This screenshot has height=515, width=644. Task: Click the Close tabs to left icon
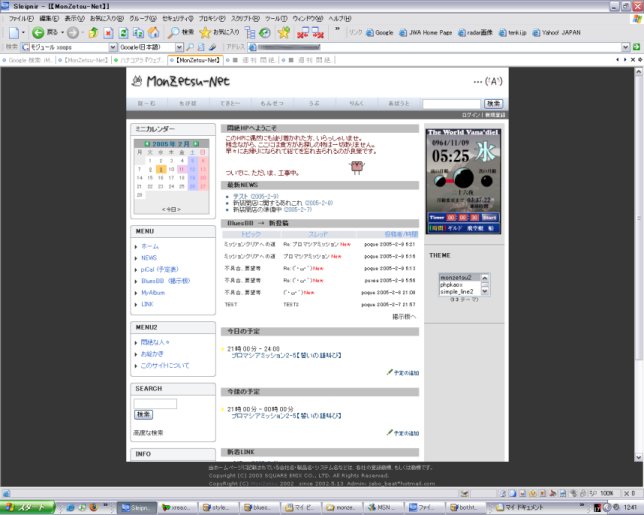tap(303, 32)
